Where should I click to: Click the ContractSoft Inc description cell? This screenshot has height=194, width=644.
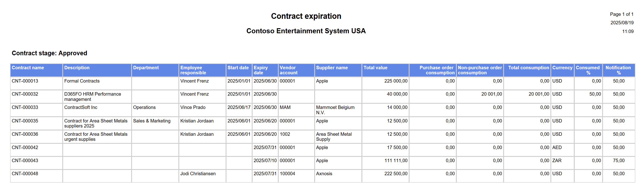pos(81,108)
